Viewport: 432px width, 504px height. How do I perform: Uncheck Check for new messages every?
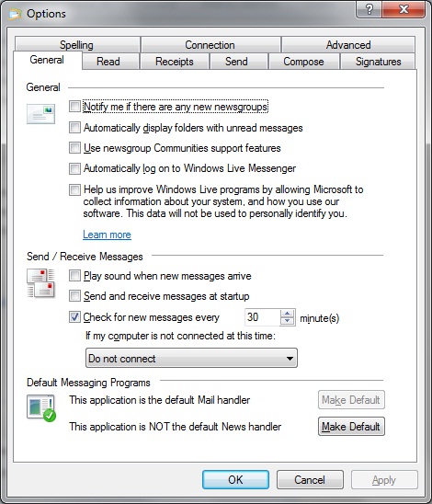tap(74, 317)
